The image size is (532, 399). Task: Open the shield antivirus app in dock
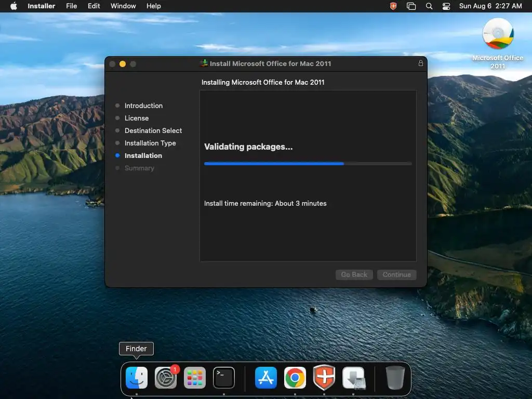324,378
